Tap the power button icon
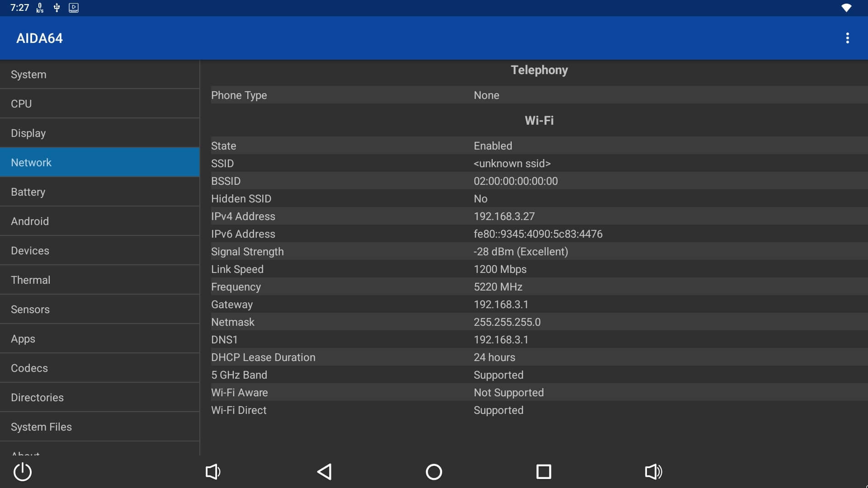The width and height of the screenshot is (868, 488). pyautogui.click(x=23, y=472)
